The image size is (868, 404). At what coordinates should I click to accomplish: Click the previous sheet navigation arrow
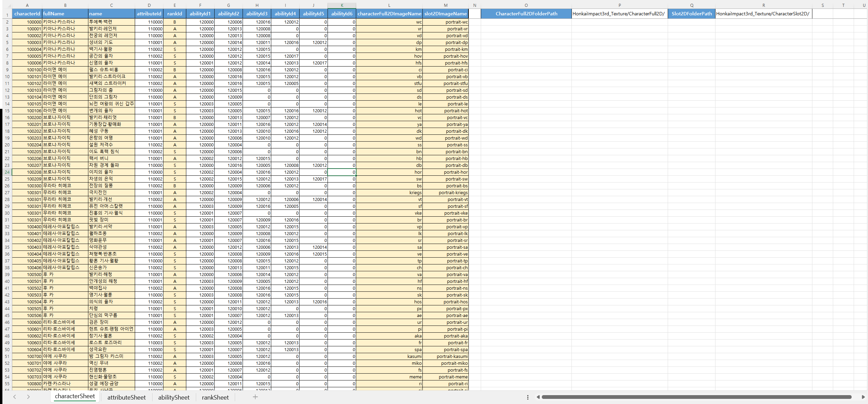[x=15, y=397]
